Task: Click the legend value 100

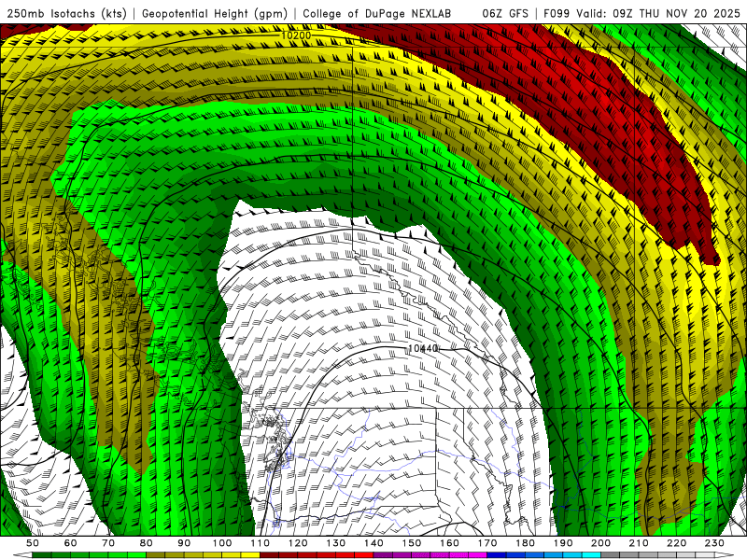Action: tap(222, 543)
